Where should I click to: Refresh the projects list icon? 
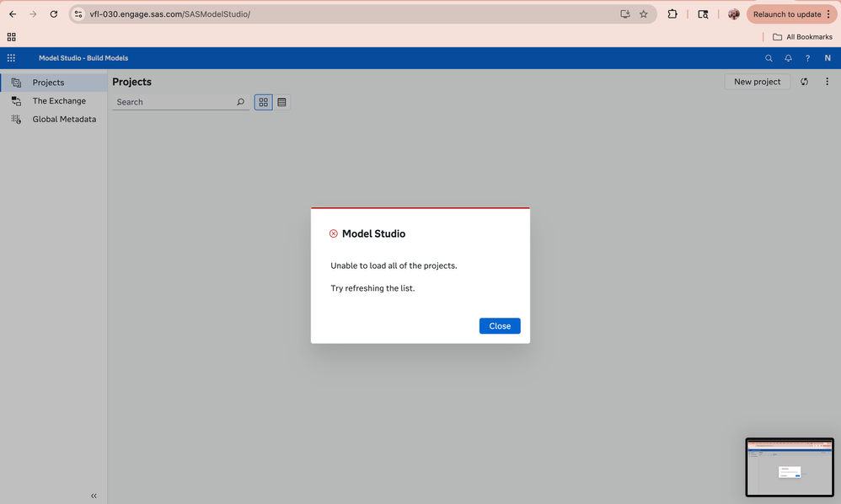(804, 82)
